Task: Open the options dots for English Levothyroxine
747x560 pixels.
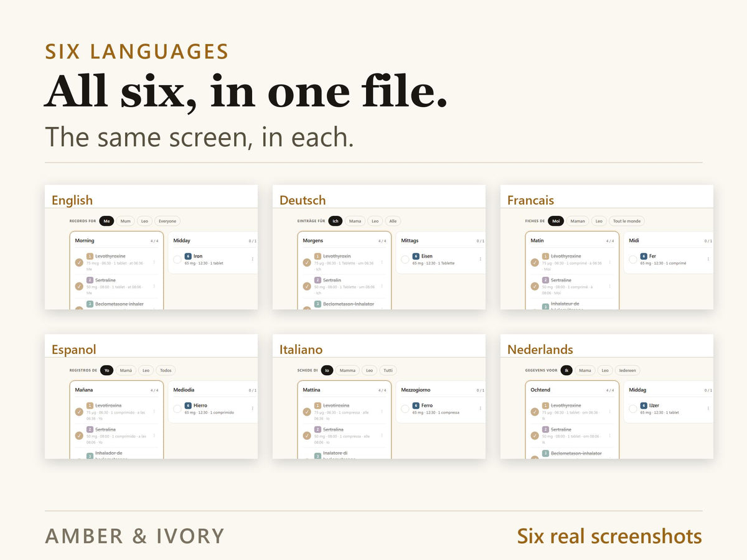Action: coord(154,263)
